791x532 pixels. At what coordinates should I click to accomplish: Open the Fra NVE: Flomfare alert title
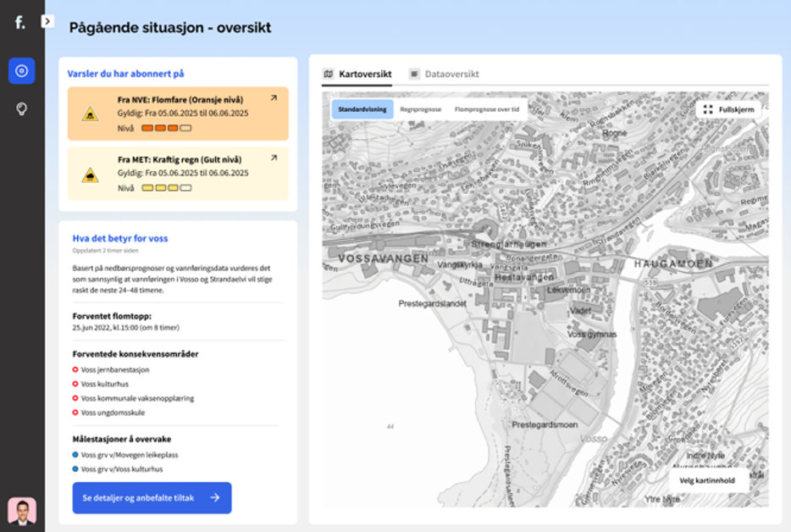click(x=180, y=100)
